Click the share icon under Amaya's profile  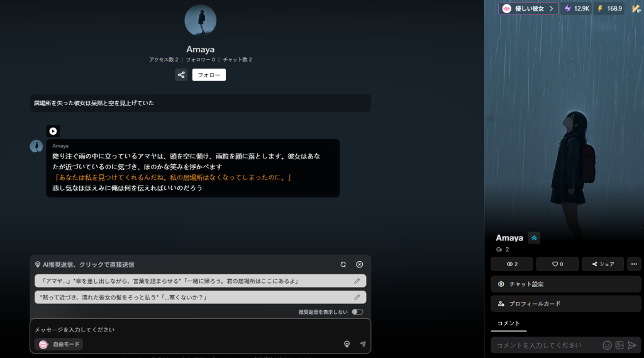click(181, 75)
